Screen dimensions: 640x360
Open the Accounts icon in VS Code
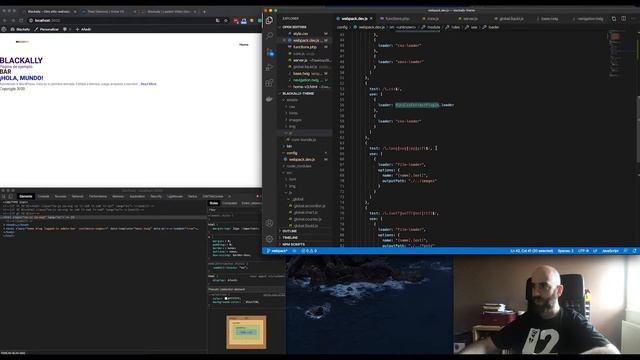[269, 223]
